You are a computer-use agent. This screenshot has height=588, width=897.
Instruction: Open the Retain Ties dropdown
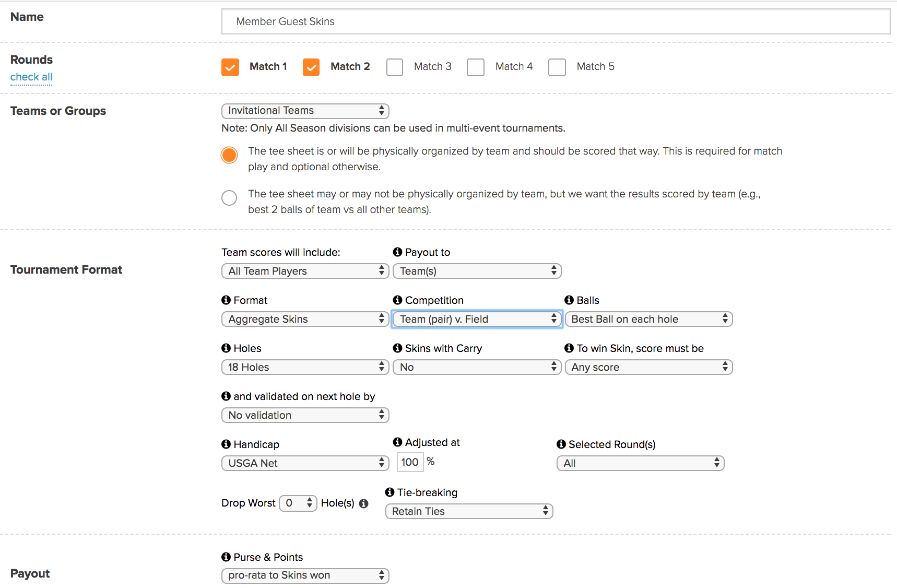click(469, 511)
